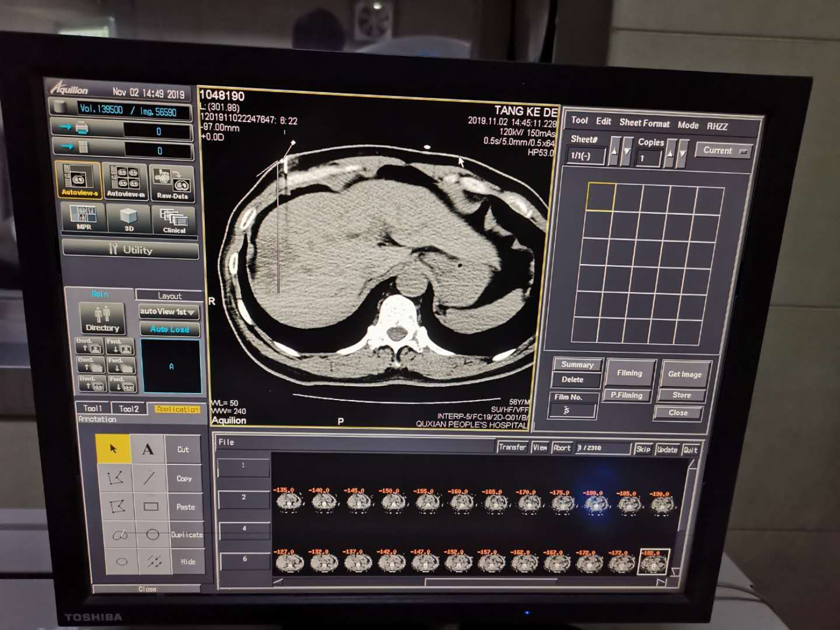Image resolution: width=840 pixels, height=630 pixels.
Task: Launch the MPR reconstruction tool
Action: click(x=83, y=217)
